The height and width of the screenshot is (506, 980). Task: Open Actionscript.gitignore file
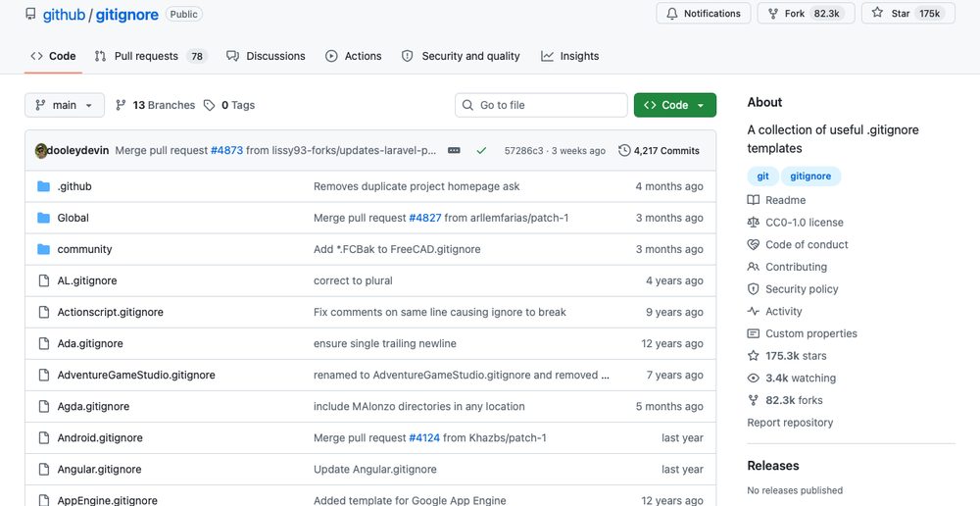pos(110,312)
